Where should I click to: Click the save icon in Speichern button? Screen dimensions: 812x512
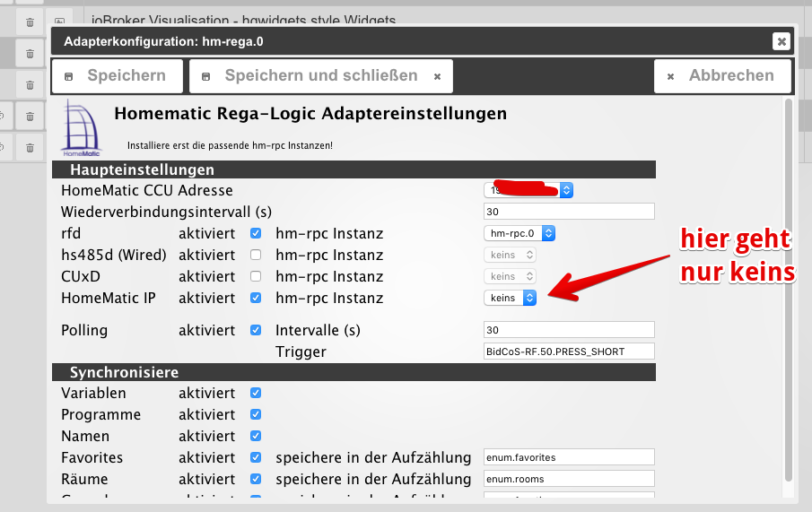click(68, 76)
